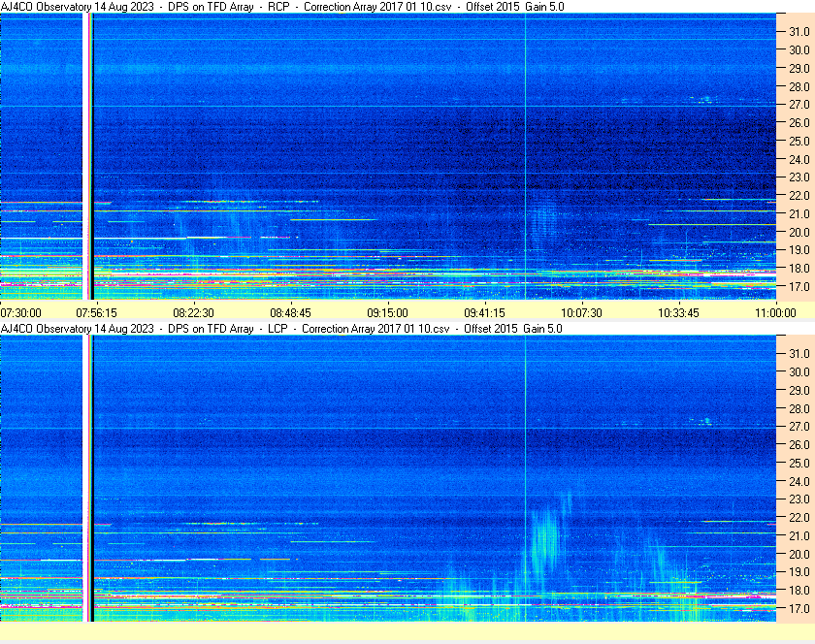Choose 21.0 frequency label in LCP panel
The width and height of the screenshot is (815, 644).
(799, 535)
